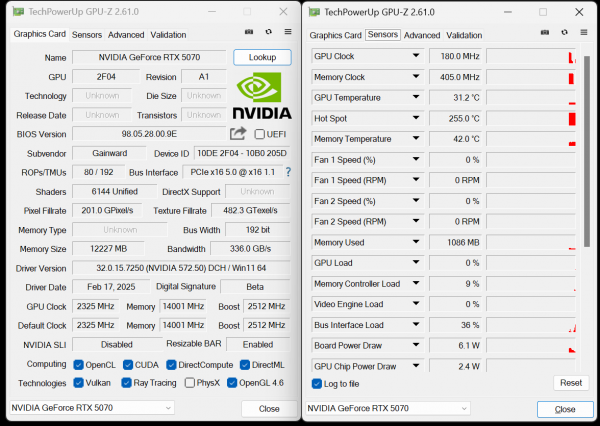Click the screenshot camera icon in Graphics Card window
Image resolution: width=600 pixels, height=426 pixels.
coord(249,33)
